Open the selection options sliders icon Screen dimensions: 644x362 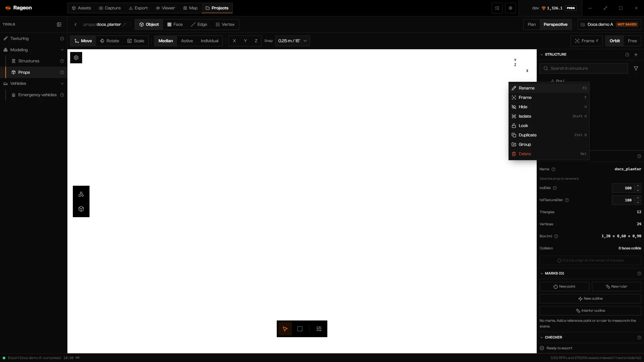click(x=319, y=329)
